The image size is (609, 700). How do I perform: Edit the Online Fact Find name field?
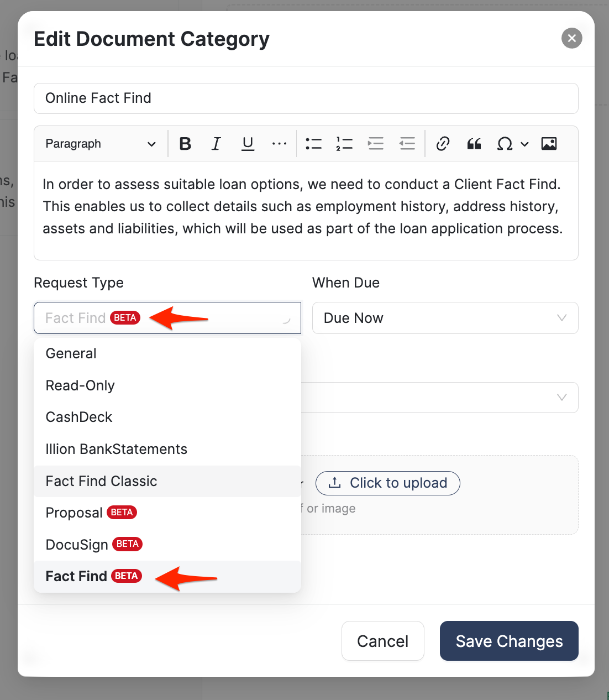pyautogui.click(x=306, y=98)
